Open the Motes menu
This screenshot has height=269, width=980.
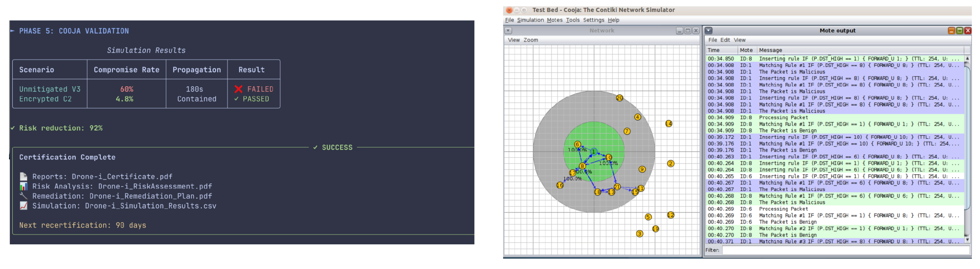click(554, 20)
